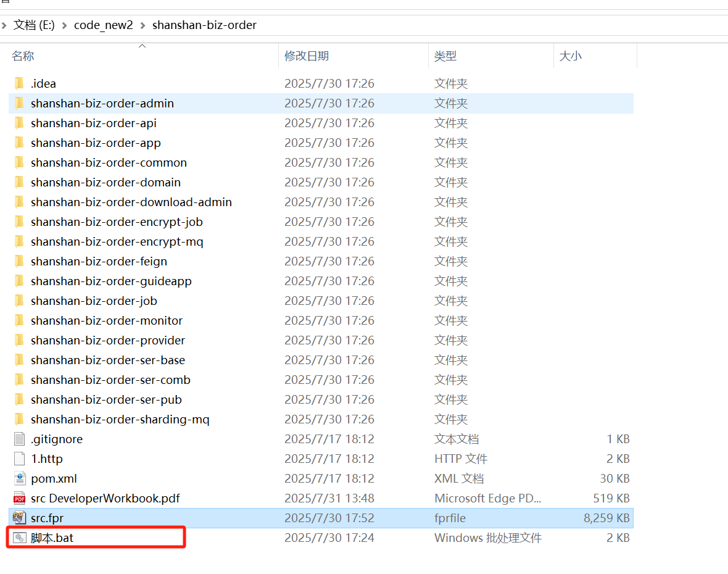The image size is (728, 574).
Task: Select shanshan-biz-order-ser-pub folder name
Action: (106, 399)
